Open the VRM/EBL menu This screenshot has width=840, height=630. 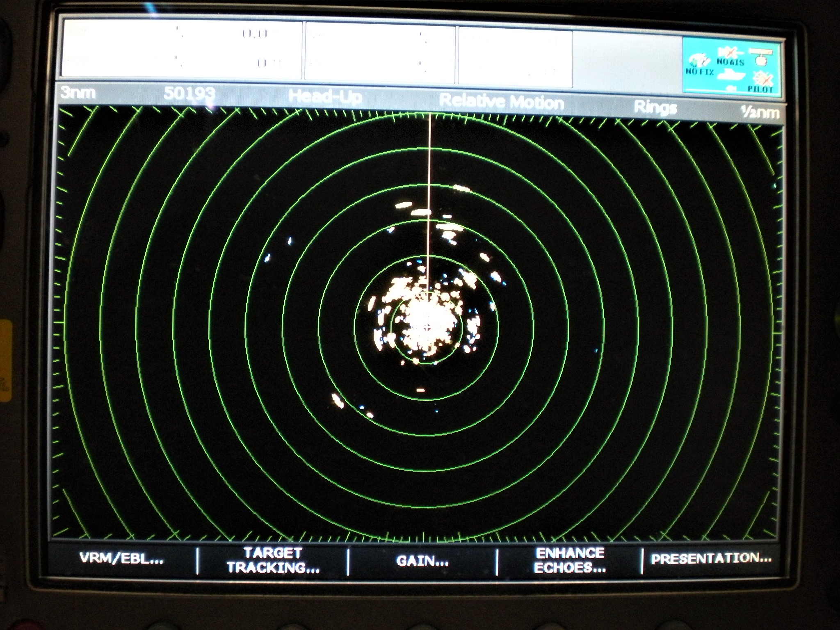click(x=121, y=559)
